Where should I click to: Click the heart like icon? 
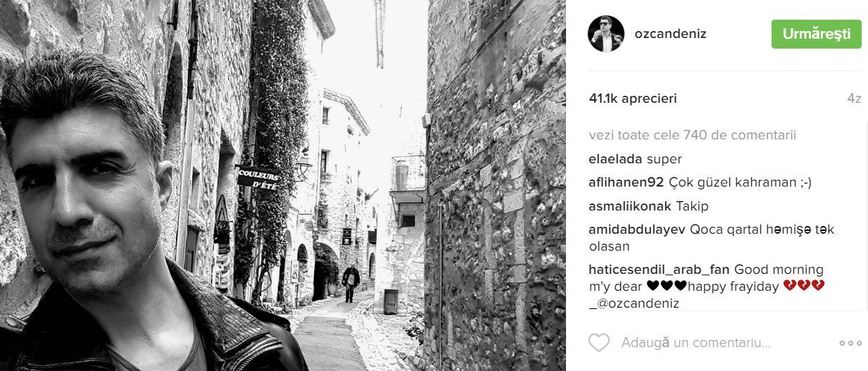click(x=598, y=343)
